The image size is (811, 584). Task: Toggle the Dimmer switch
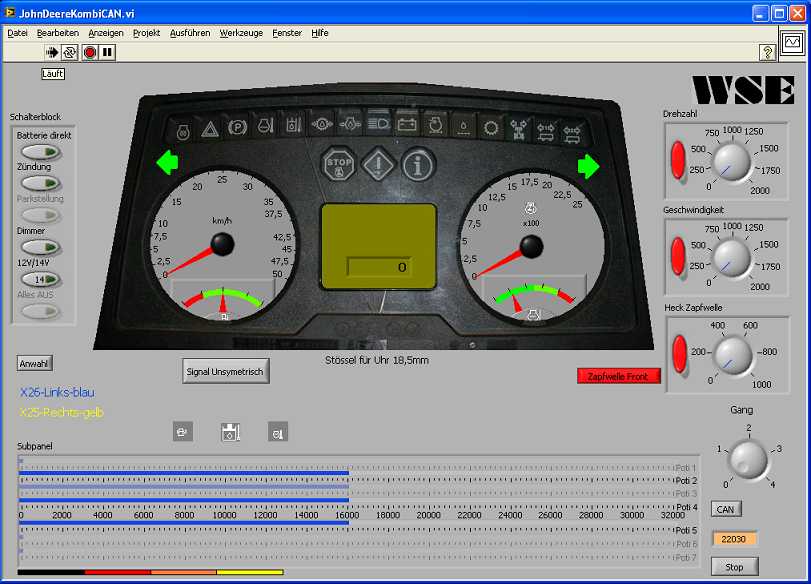[41, 247]
